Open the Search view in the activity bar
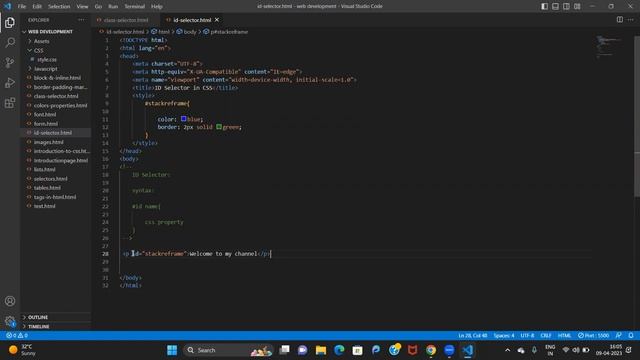 tap(10, 42)
